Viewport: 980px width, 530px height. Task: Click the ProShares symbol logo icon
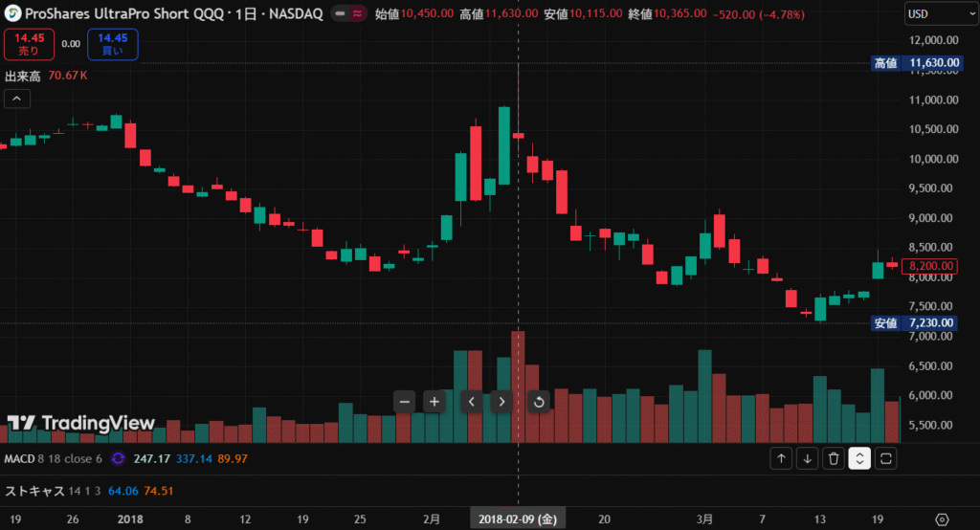tap(13, 14)
